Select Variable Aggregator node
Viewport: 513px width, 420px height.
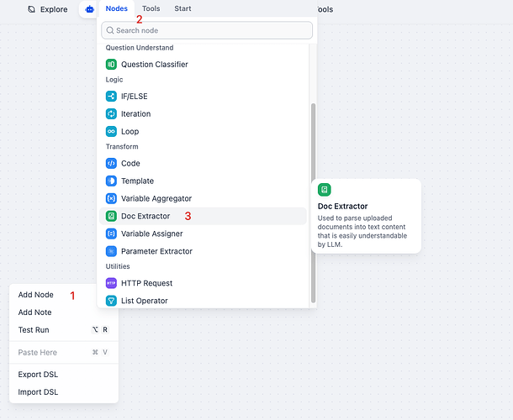pos(203,198)
